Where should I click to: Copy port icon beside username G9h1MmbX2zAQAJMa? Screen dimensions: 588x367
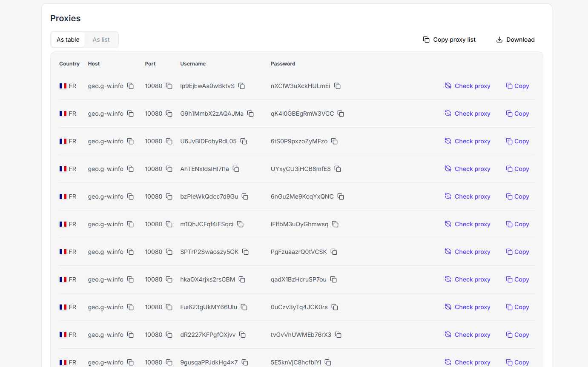(169, 114)
